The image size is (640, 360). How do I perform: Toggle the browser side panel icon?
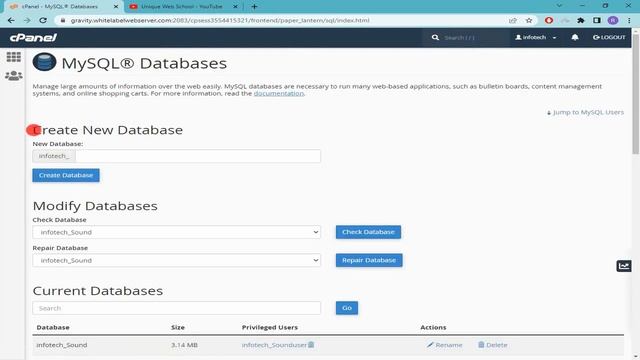[x=597, y=20]
